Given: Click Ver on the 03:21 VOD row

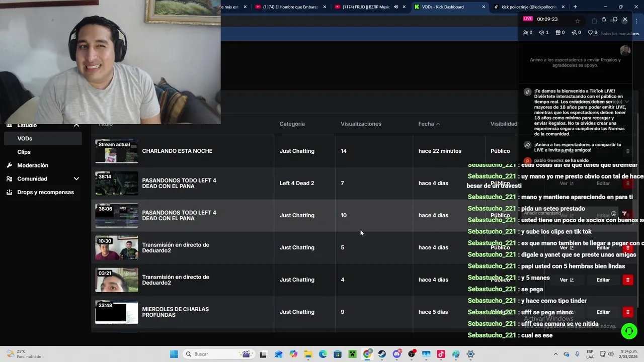Looking at the screenshot, I should pos(567,280).
